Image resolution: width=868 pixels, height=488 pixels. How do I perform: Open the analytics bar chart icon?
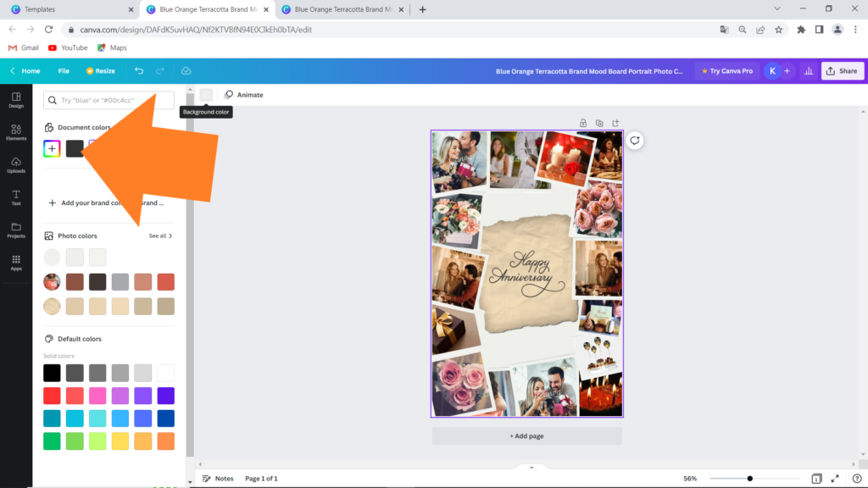pyautogui.click(x=808, y=71)
